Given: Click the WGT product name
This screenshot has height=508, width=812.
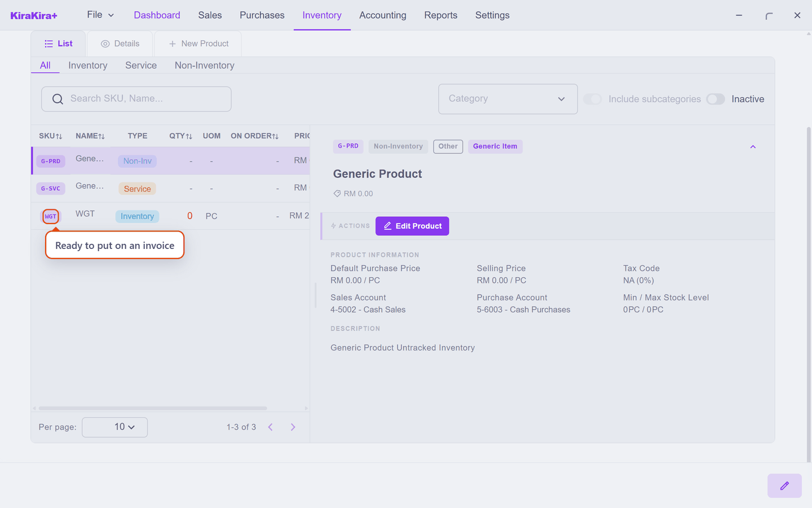Looking at the screenshot, I should 85,214.
